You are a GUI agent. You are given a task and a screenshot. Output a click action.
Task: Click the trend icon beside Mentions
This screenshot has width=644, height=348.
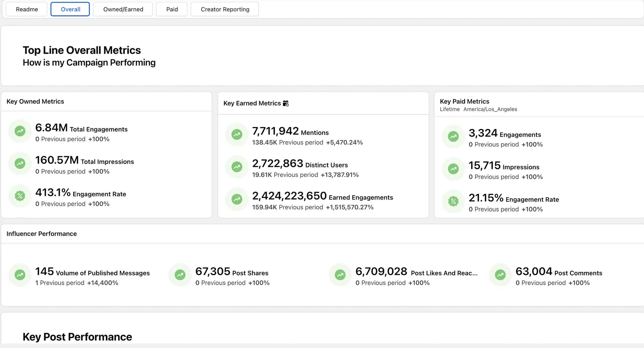[x=237, y=135]
